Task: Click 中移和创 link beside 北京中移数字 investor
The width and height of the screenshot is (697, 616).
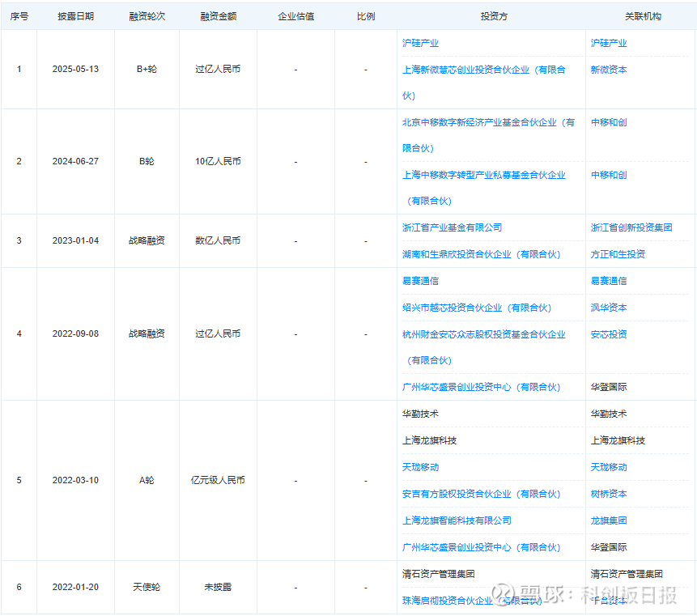Action: point(609,122)
